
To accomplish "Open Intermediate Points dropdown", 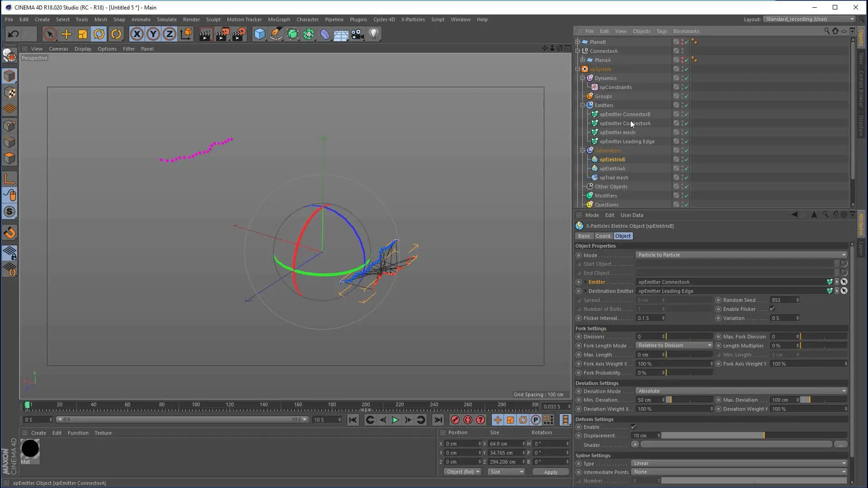I will point(739,472).
